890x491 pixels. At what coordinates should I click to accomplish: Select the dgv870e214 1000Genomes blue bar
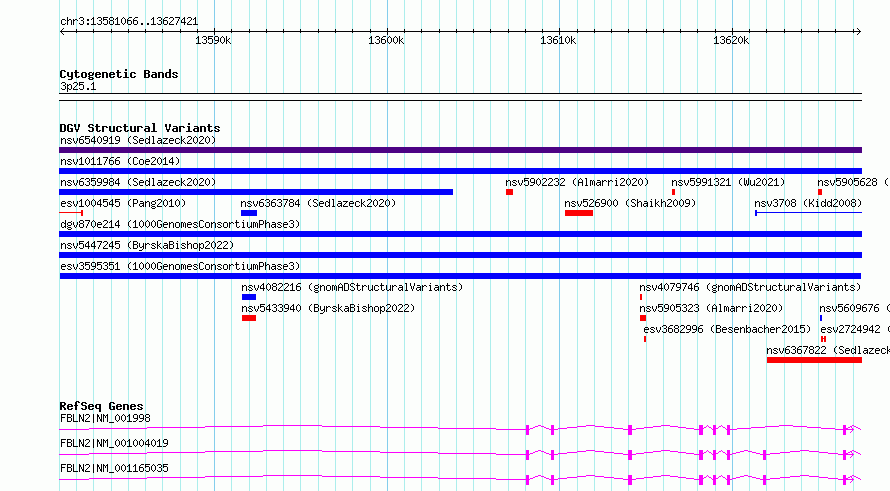tap(460, 234)
